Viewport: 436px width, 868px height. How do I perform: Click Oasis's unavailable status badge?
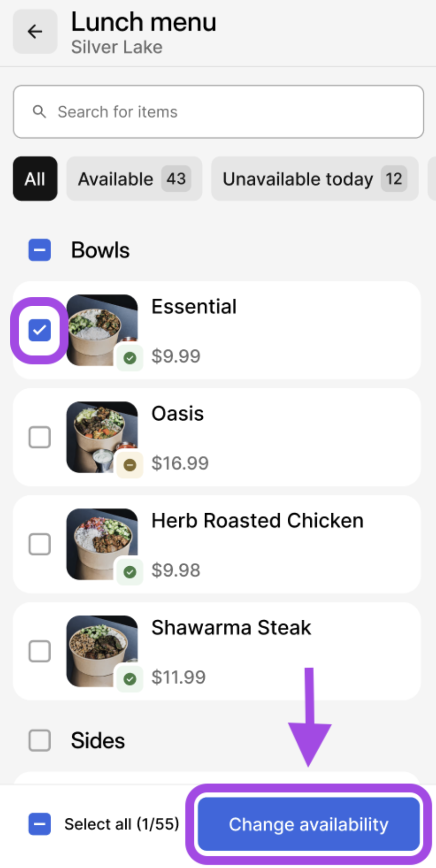tap(130, 464)
